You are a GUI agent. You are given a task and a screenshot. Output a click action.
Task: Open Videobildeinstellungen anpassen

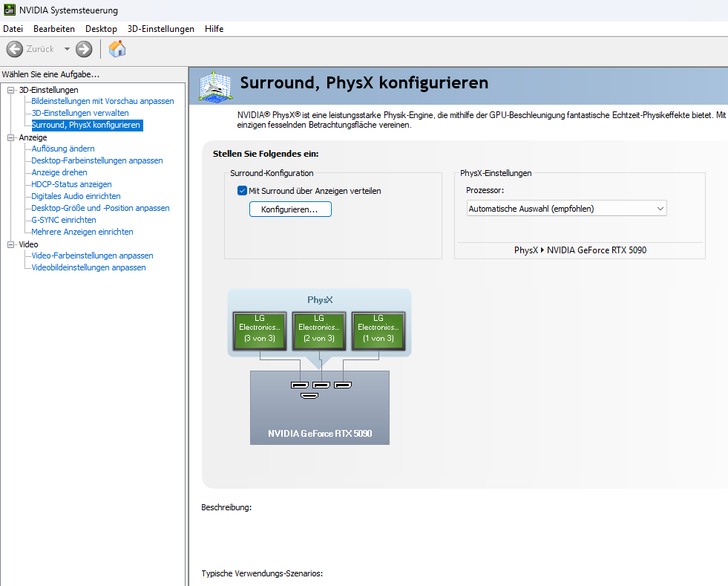pos(88,267)
